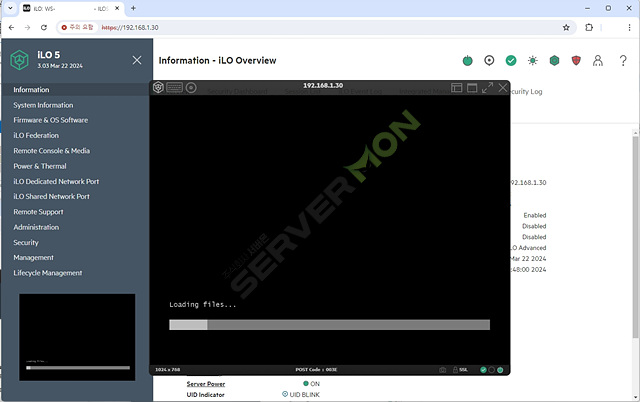Screen dimensions: 640x402
Task: Open the remote console iLO menu icon
Action: (x=158, y=87)
